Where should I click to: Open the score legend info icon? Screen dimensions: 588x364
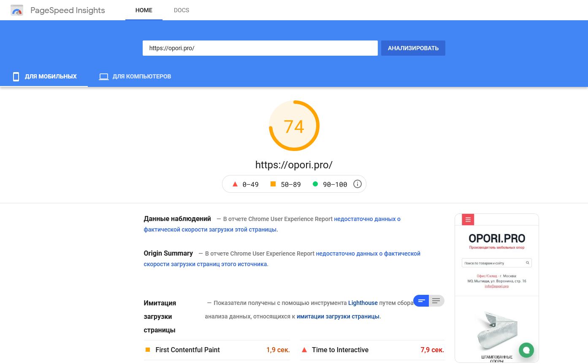click(358, 184)
